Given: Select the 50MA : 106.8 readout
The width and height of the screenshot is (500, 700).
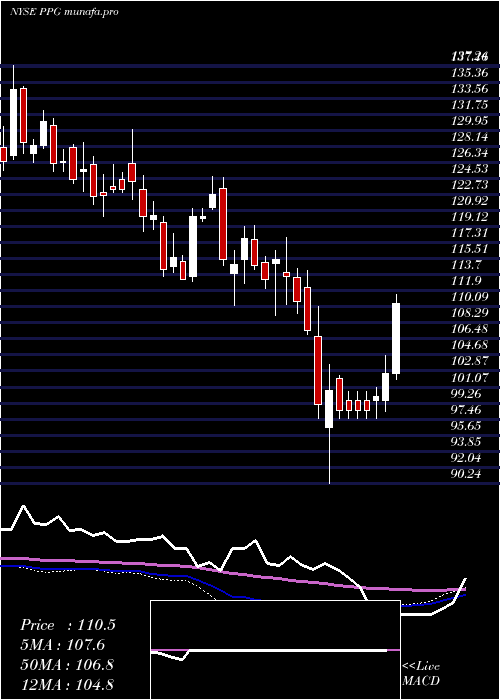Looking at the screenshot, I should point(66,665).
